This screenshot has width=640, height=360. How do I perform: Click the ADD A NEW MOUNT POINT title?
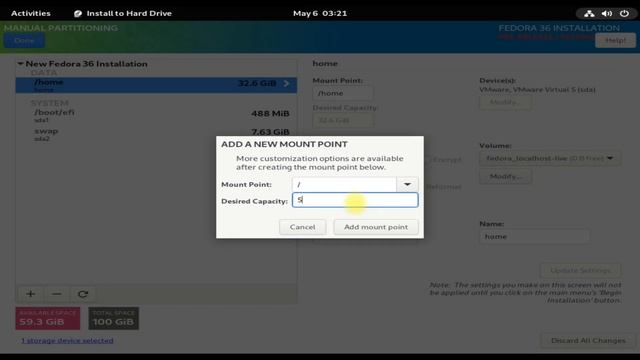(x=284, y=144)
